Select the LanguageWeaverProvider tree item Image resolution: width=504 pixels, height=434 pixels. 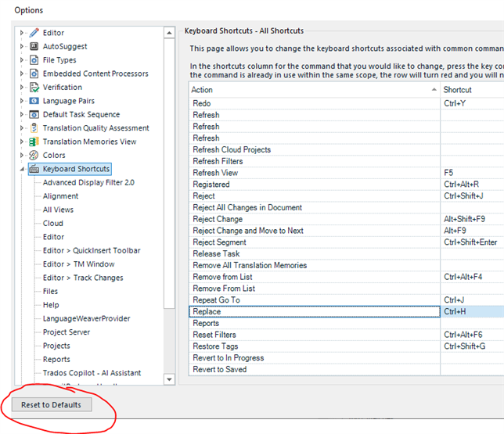[86, 318]
